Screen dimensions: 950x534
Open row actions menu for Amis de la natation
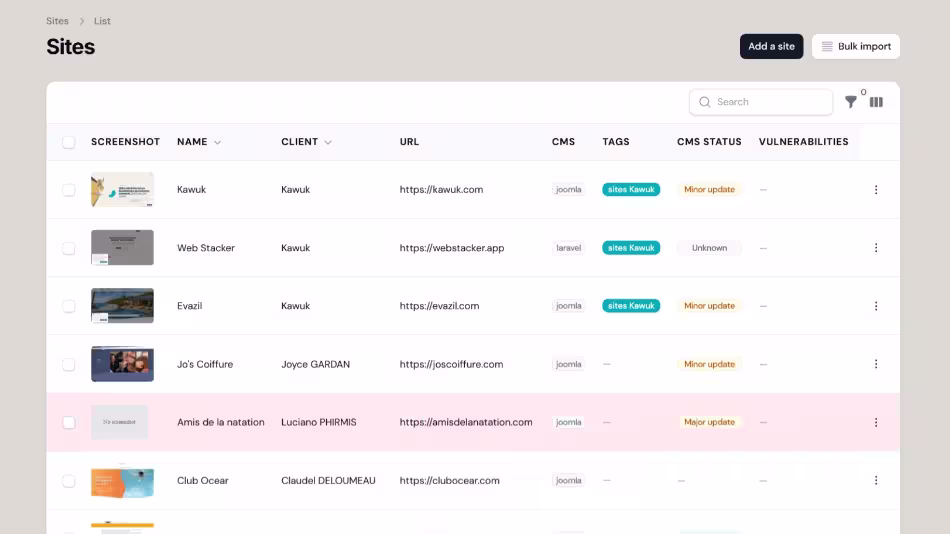click(875, 422)
